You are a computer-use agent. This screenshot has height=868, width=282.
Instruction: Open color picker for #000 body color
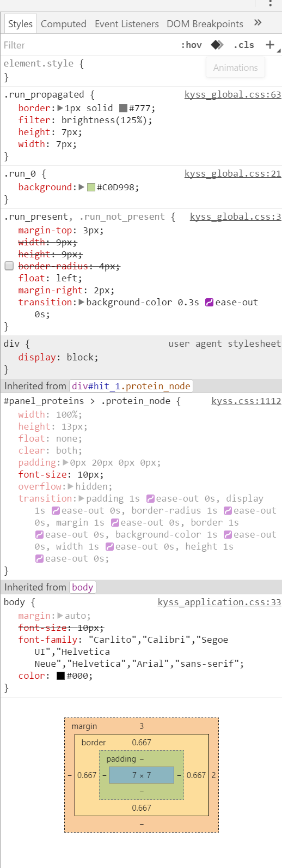tap(61, 676)
